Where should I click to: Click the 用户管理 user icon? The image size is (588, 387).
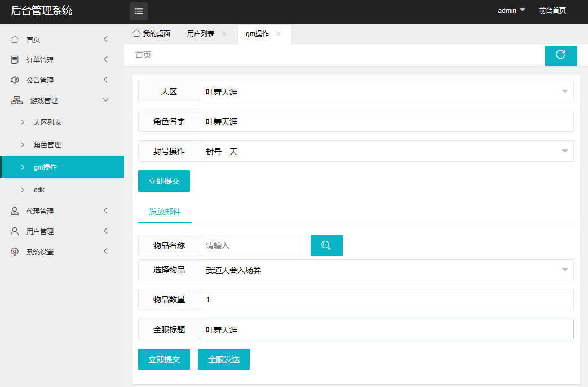click(15, 231)
